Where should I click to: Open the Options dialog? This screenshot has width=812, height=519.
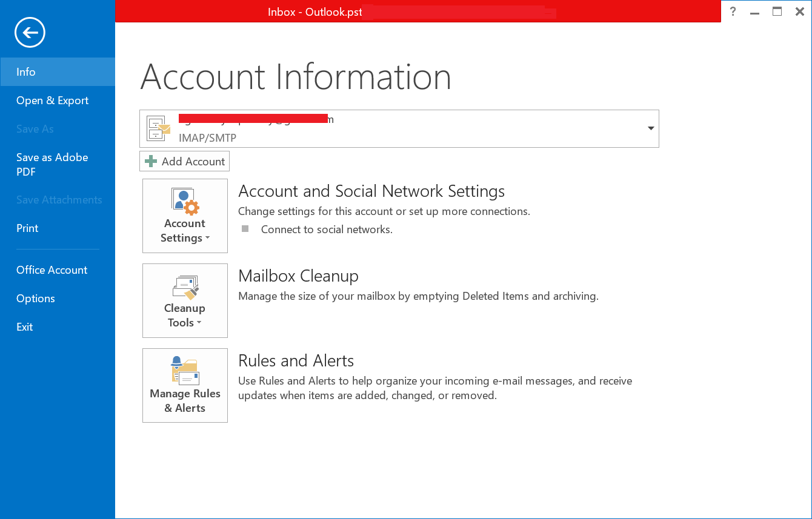(x=35, y=298)
